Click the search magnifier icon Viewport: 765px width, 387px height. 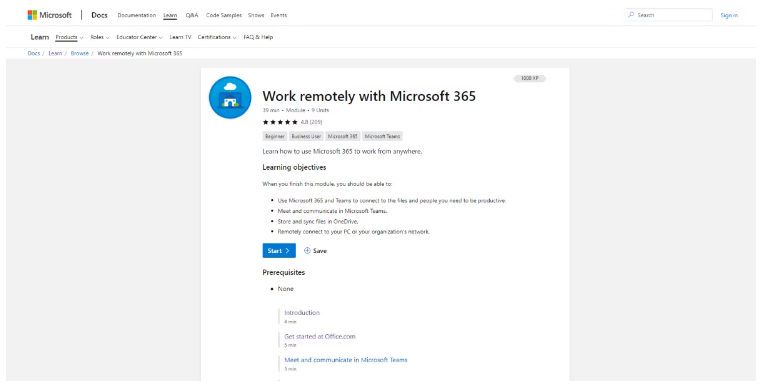coord(631,15)
